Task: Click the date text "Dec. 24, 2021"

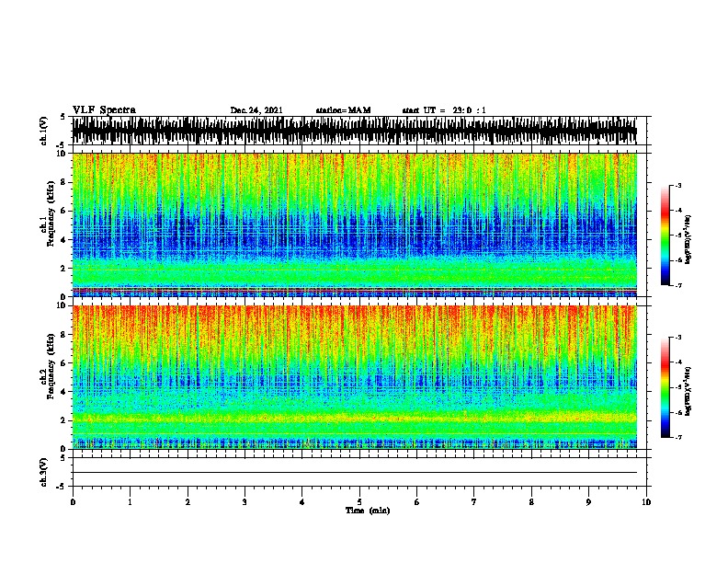Action: point(256,110)
